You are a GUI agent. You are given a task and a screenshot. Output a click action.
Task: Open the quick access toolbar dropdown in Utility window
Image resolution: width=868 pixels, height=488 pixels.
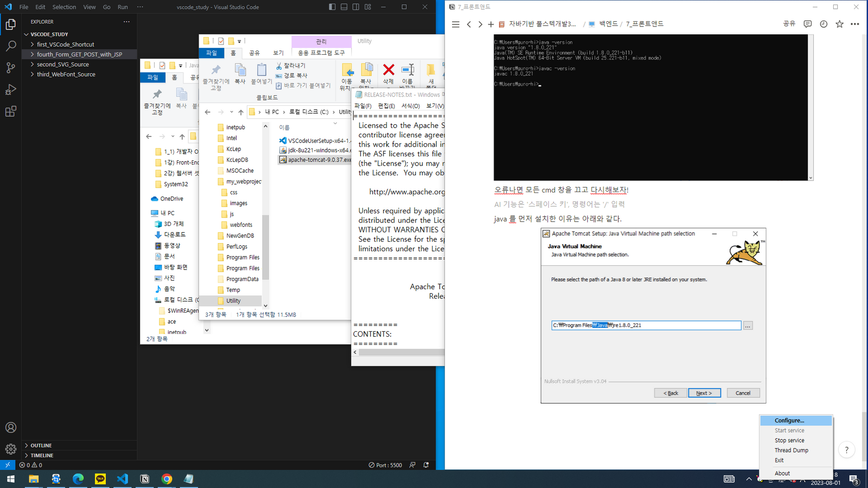tap(240, 41)
